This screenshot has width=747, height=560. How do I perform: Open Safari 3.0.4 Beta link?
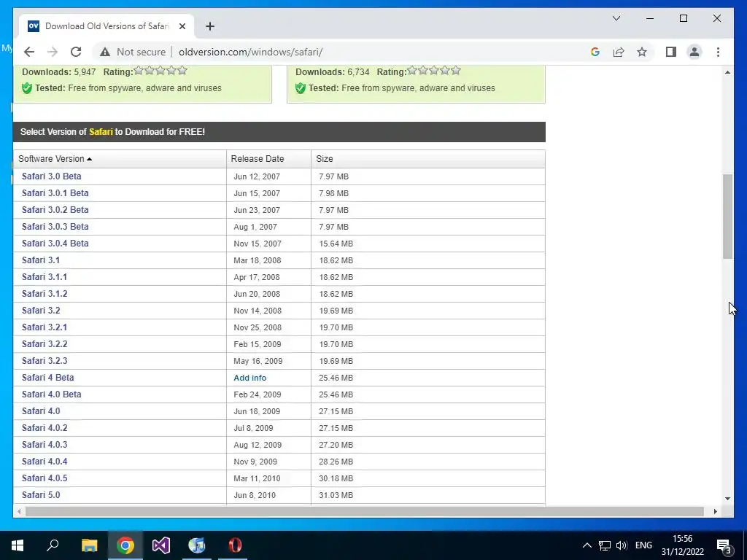(55, 244)
